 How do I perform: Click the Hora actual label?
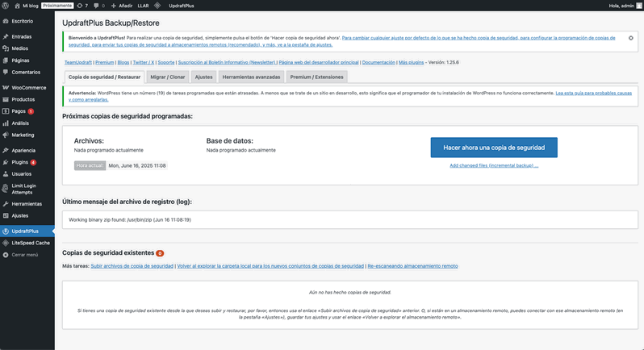point(90,166)
